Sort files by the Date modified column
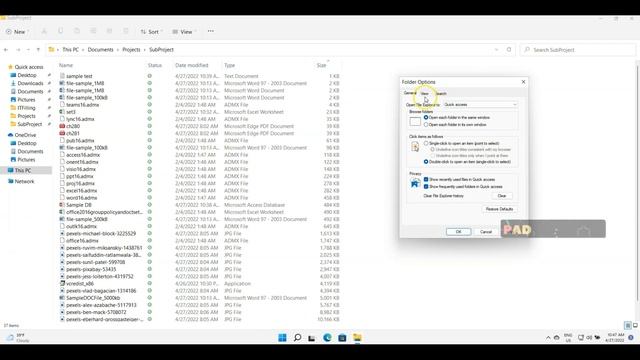The width and height of the screenshot is (640, 360). point(191,65)
